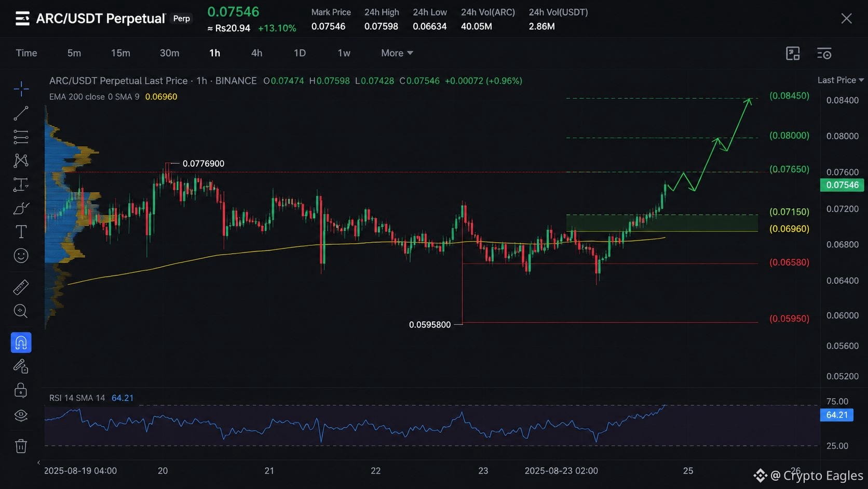Click the 0.0776900 high price label
868x489 pixels.
tap(204, 164)
